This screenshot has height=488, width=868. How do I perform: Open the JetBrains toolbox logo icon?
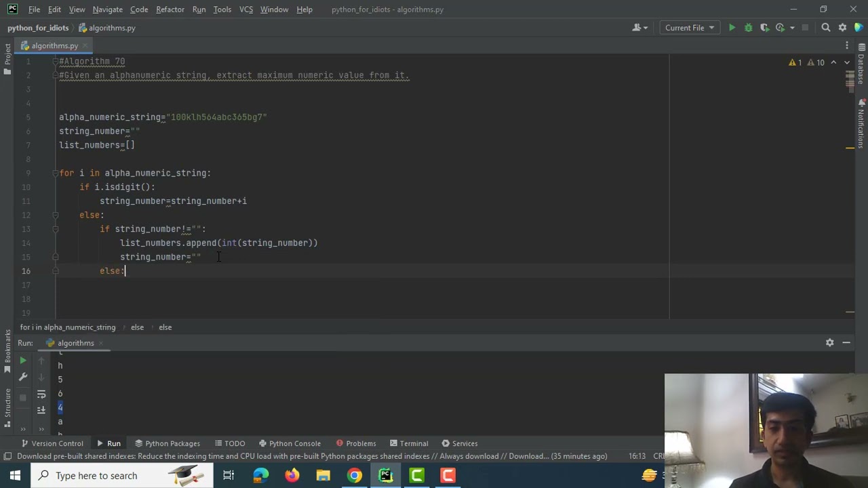[x=859, y=28]
